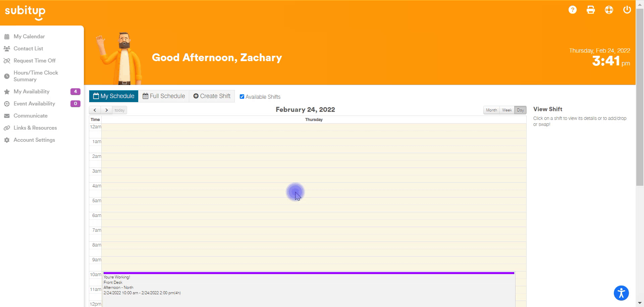The image size is (644, 307).
Task: Open the Full Schedule tab
Action: [164, 96]
